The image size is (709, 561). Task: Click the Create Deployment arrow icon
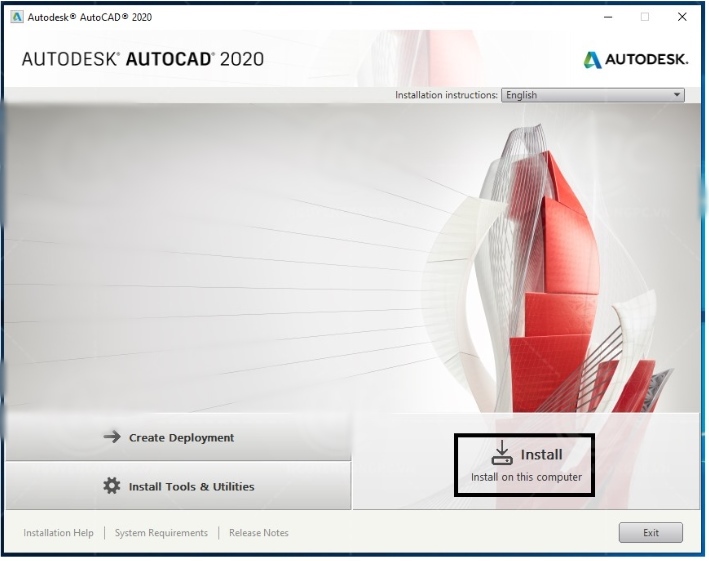[112, 437]
